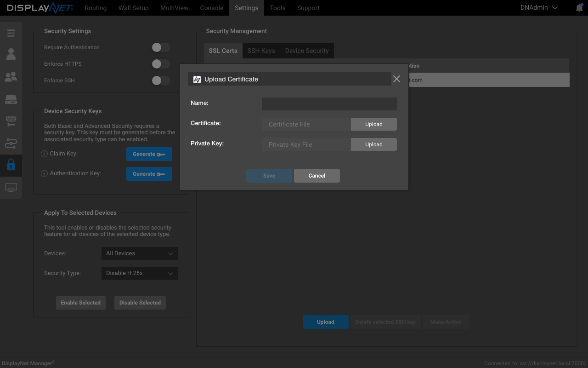This screenshot has width=588, height=368.
Task: Click the Device Security Keys heading
Action: coord(73,111)
